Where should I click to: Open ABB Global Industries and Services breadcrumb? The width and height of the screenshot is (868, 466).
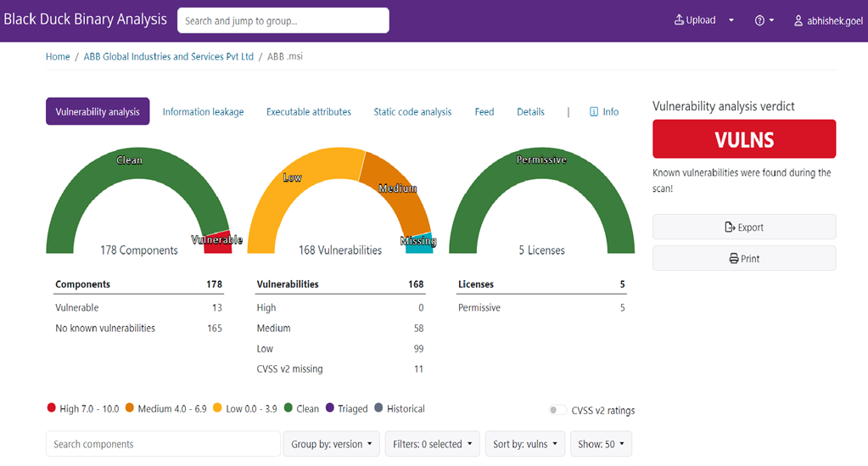click(168, 57)
